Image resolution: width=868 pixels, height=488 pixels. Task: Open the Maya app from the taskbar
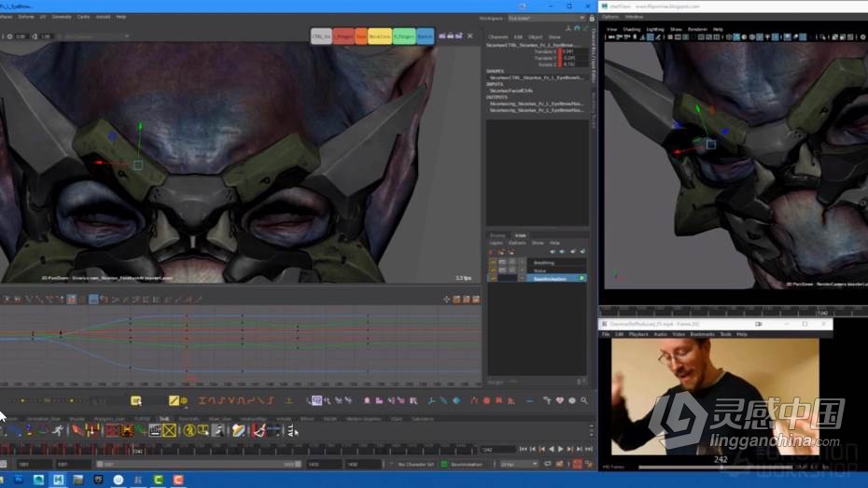click(x=59, y=480)
